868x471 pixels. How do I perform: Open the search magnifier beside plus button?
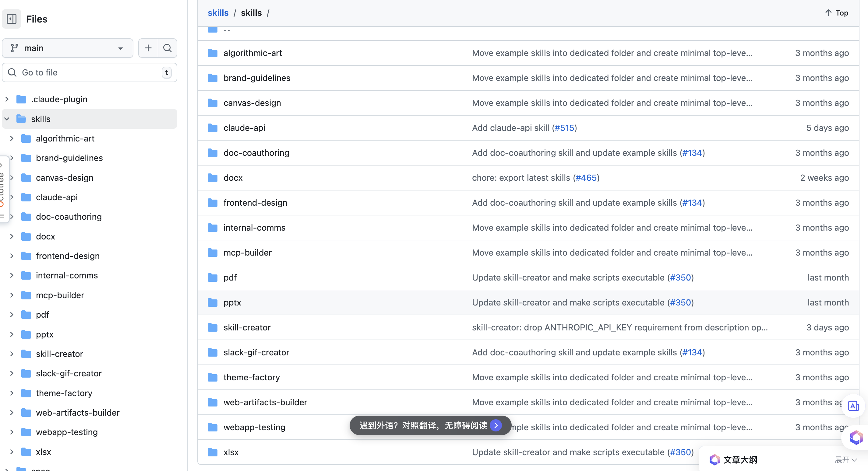click(168, 48)
